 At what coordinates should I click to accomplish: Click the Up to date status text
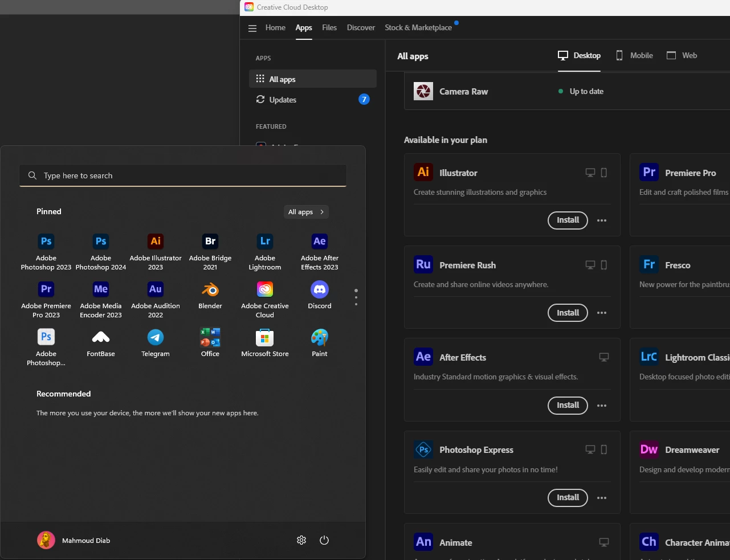586,91
